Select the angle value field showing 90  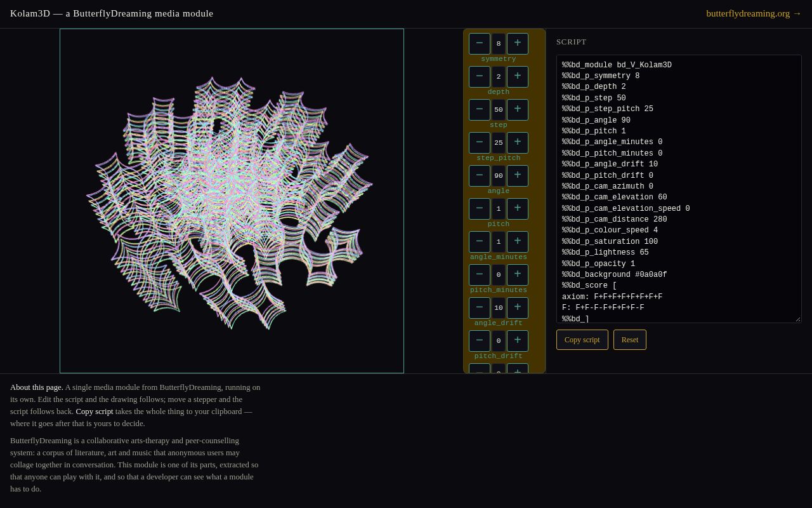(499, 176)
